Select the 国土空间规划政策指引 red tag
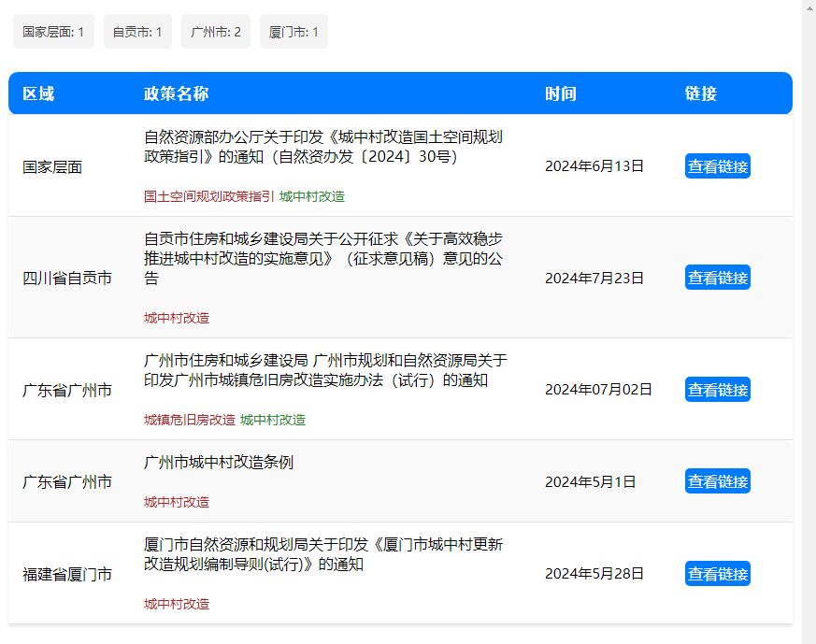 tap(208, 196)
